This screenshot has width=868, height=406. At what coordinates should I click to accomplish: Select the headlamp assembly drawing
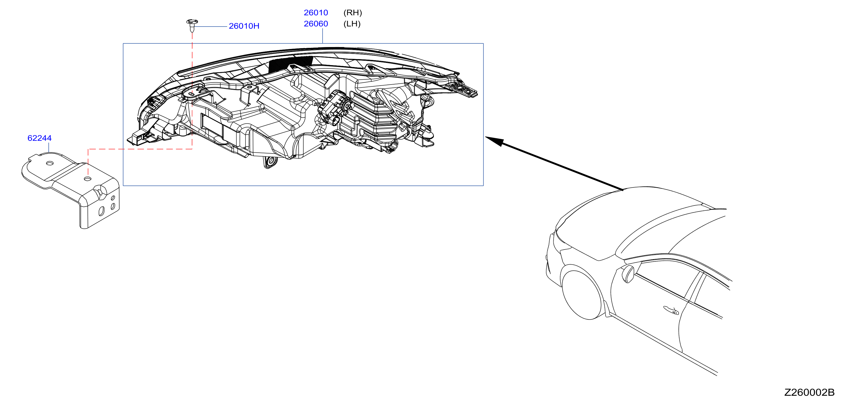(x=302, y=108)
